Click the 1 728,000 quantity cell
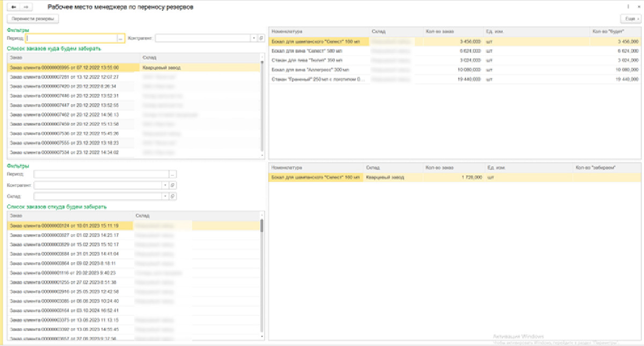 click(453, 177)
